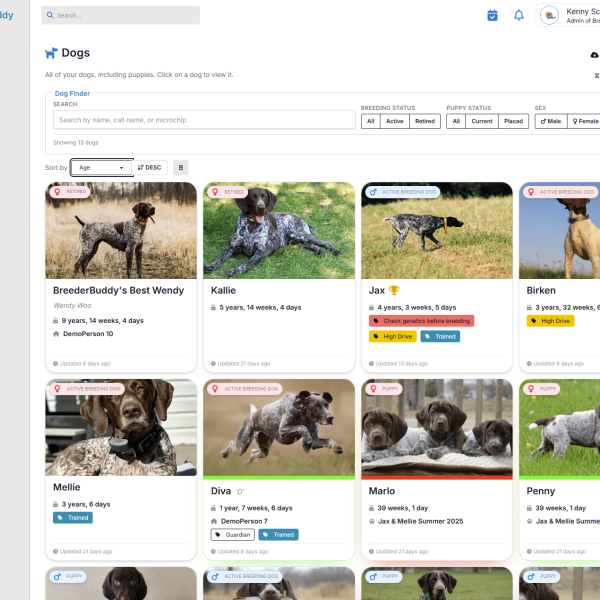Click Mellie's Trained tag
The height and width of the screenshot is (600, 600).
tap(73, 518)
